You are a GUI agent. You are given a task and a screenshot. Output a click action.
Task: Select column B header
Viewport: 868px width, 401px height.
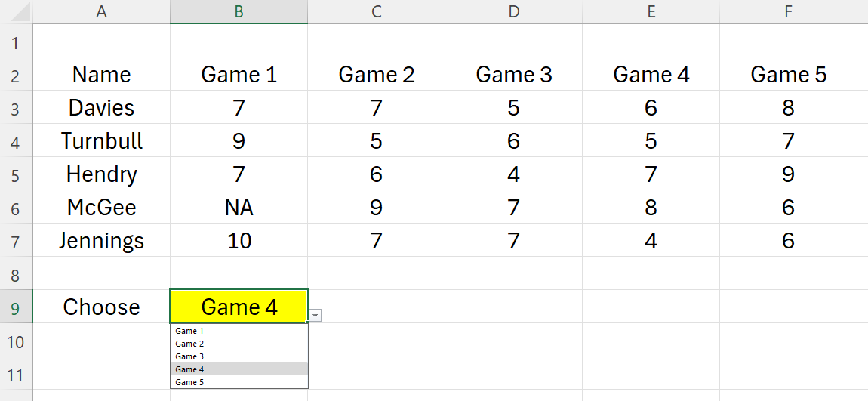point(239,11)
